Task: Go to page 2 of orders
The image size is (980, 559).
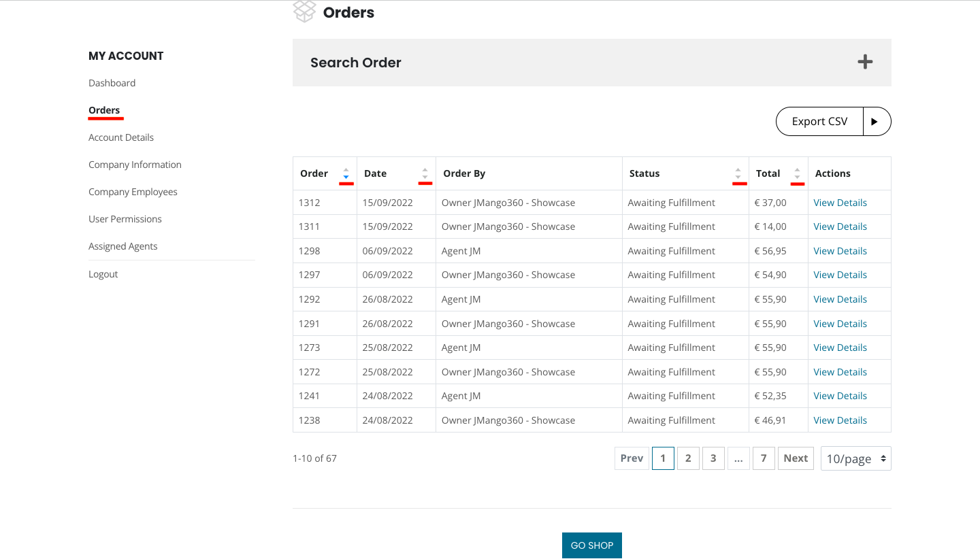Action: click(x=688, y=458)
